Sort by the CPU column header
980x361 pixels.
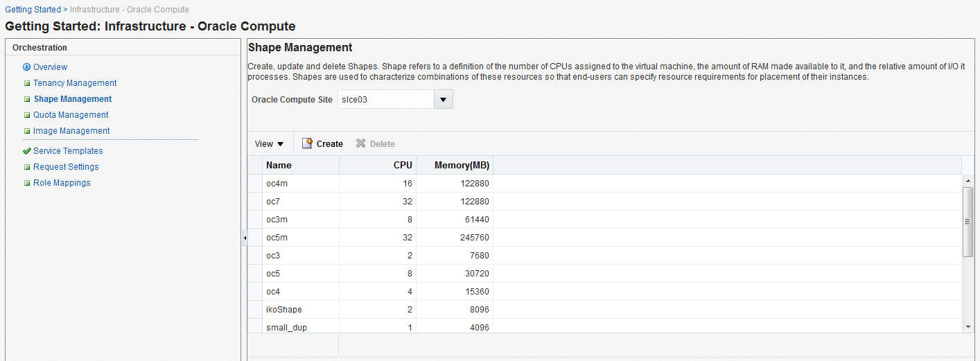click(x=378, y=165)
